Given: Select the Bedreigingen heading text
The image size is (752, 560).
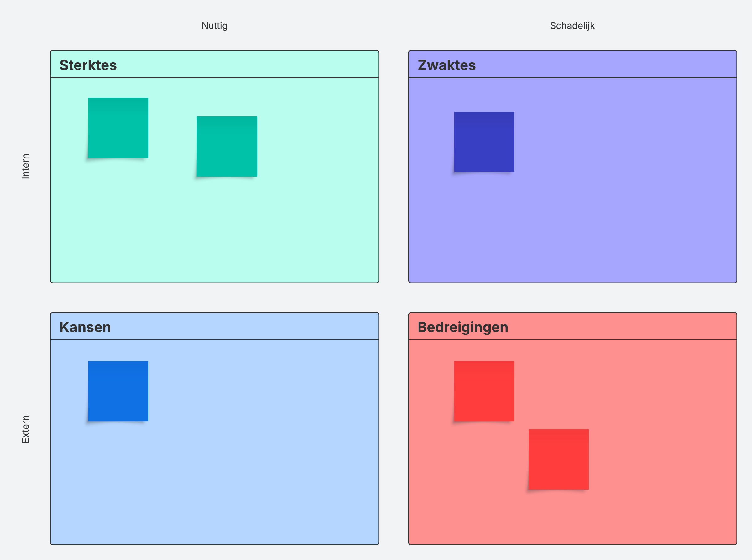Looking at the screenshot, I should click(463, 327).
